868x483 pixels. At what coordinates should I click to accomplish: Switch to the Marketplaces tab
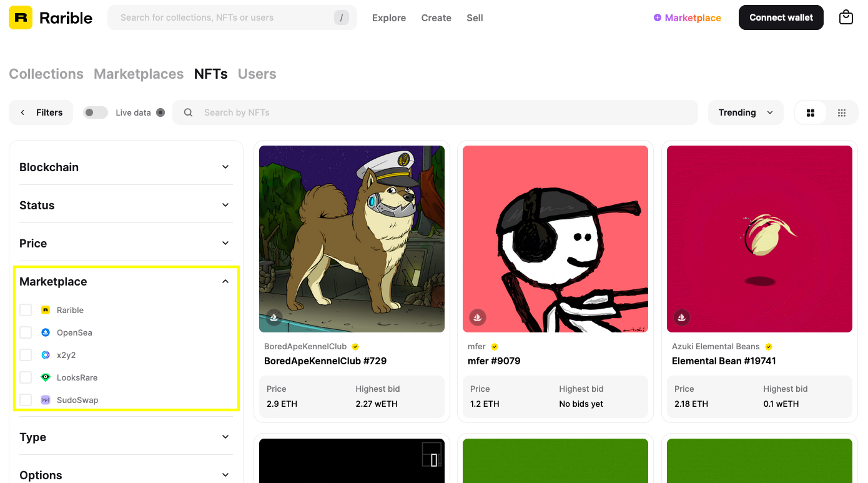(139, 74)
